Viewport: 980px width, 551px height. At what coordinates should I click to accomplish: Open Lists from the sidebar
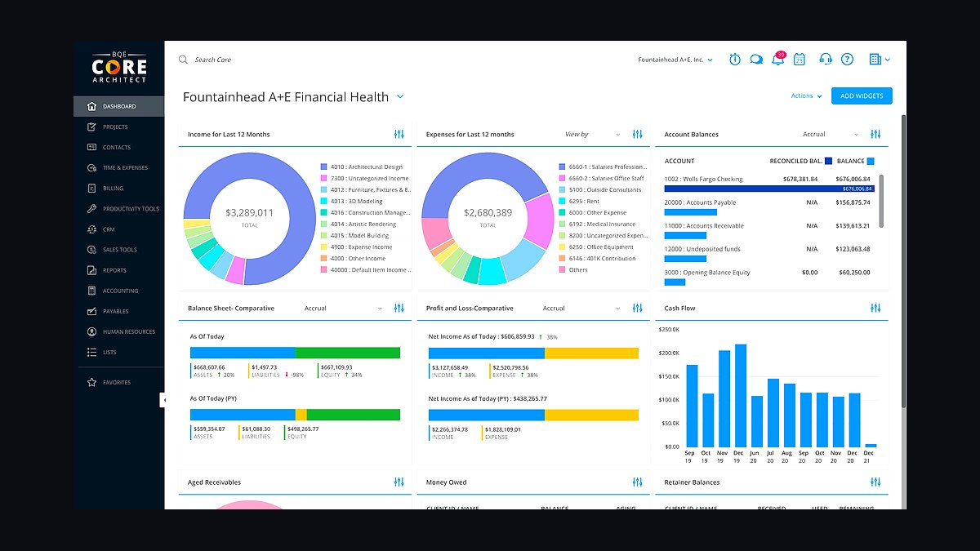pyautogui.click(x=118, y=353)
